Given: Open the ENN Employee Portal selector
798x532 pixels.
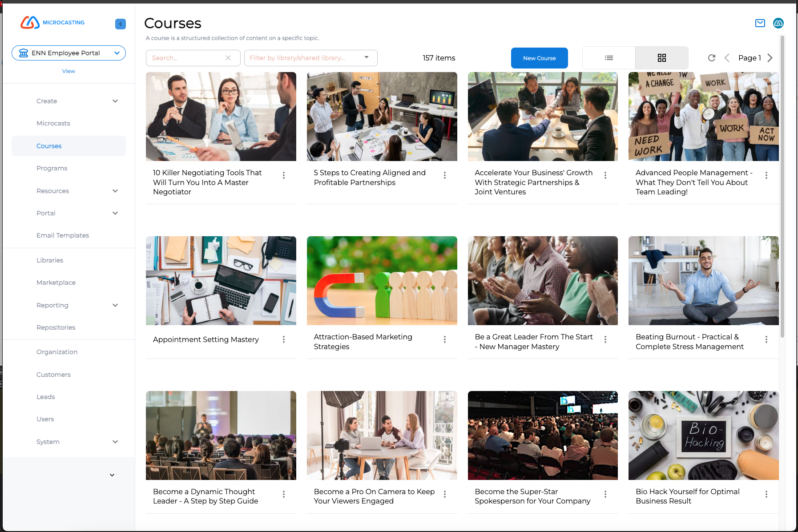Looking at the screenshot, I should pos(69,53).
